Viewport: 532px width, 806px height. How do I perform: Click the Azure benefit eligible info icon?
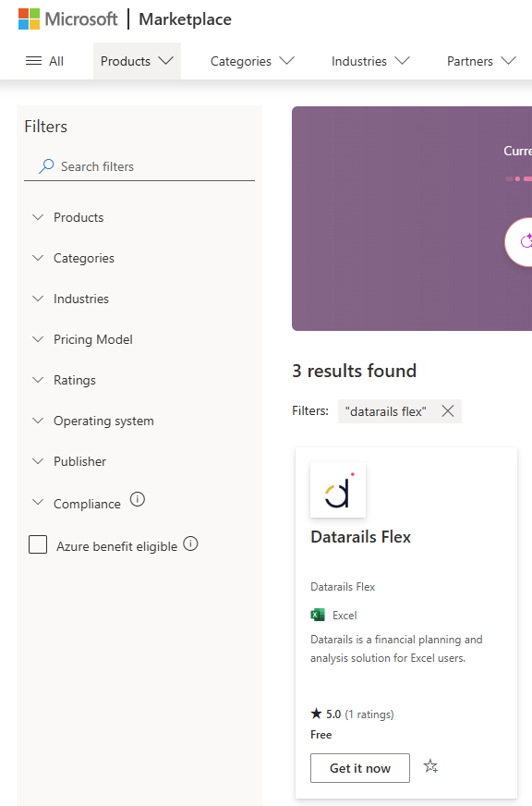click(190, 543)
